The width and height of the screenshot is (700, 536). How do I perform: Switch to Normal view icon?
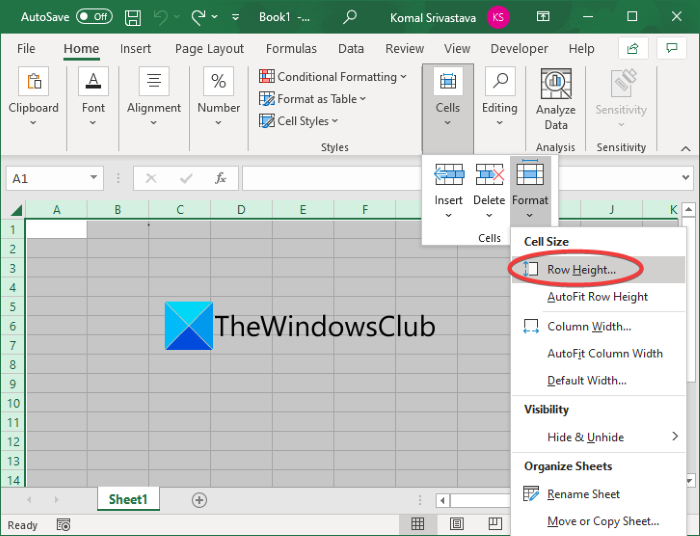pyautogui.click(x=417, y=524)
